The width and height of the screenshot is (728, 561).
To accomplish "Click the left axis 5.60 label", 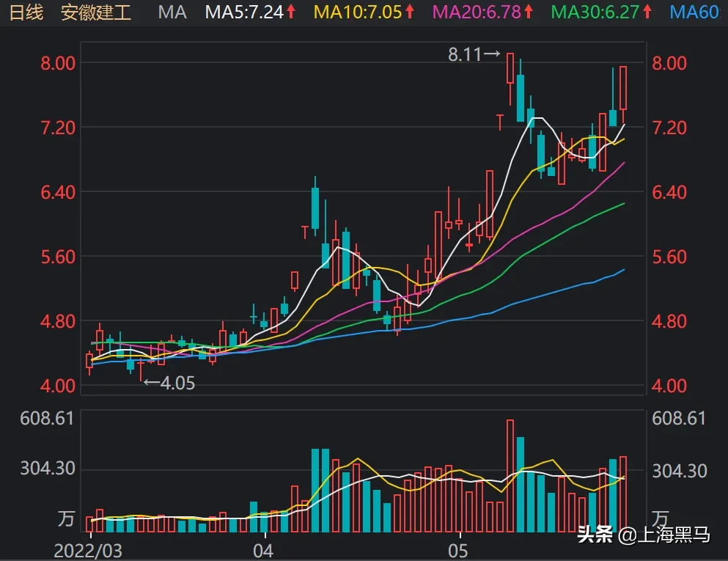I will [x=58, y=257].
